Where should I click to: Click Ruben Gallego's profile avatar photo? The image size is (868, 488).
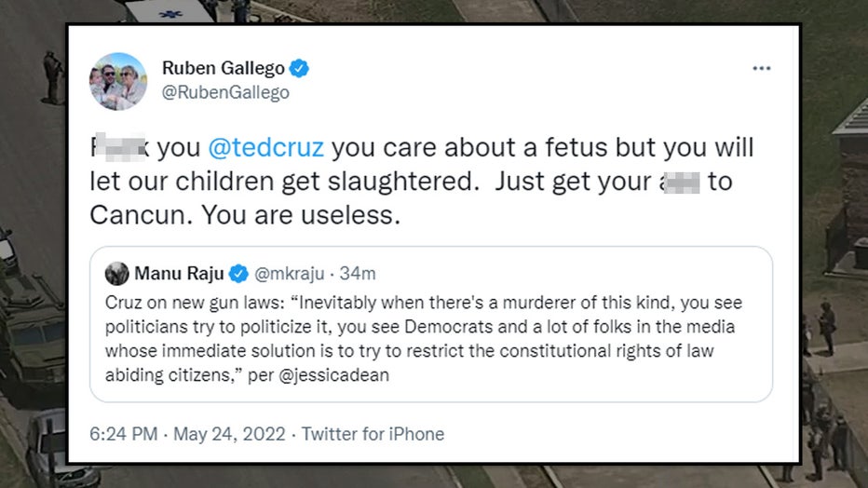click(117, 81)
